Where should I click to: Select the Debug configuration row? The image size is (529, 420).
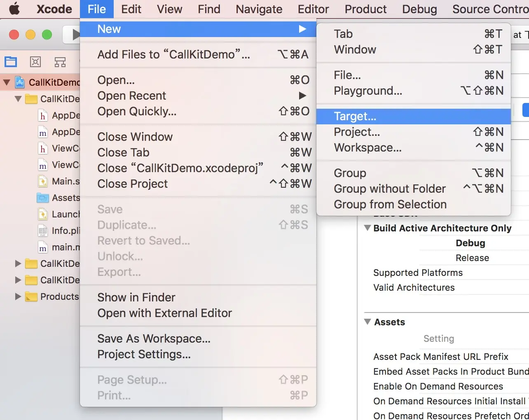click(470, 243)
